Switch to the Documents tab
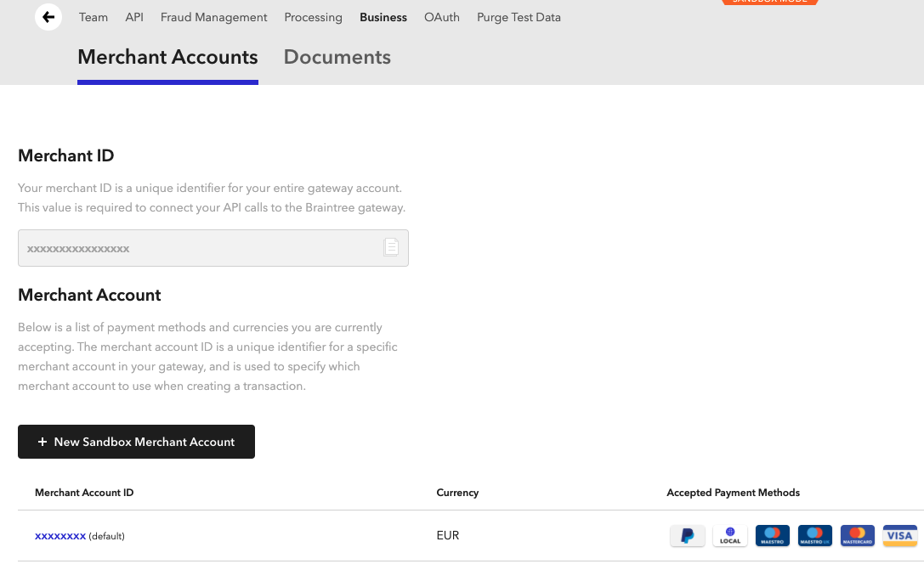Screen dimensions: 924x581 337,57
